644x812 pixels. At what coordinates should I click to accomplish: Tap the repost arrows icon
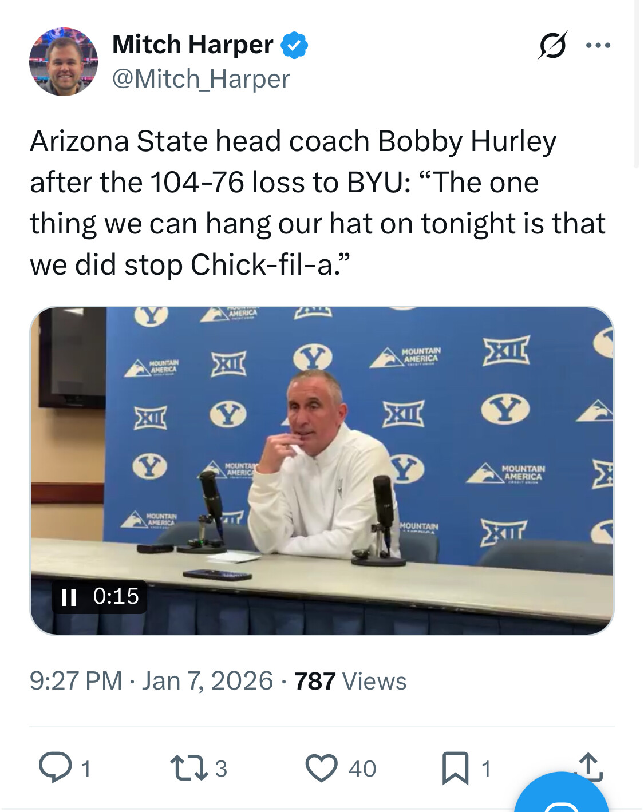[189, 767]
